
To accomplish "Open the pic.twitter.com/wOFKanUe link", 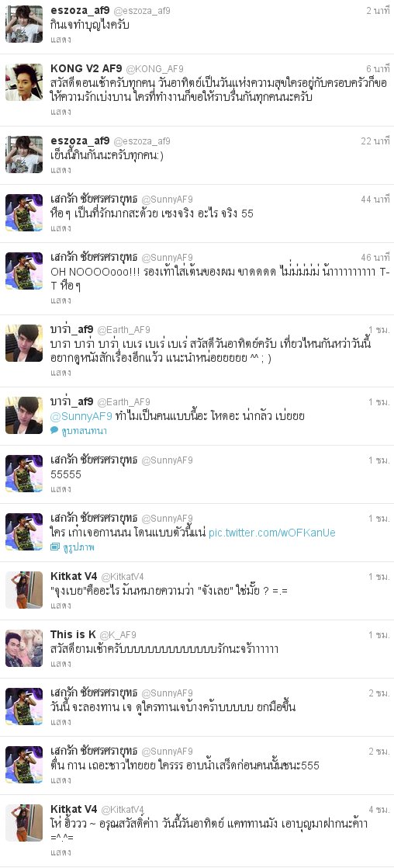I will [x=271, y=533].
